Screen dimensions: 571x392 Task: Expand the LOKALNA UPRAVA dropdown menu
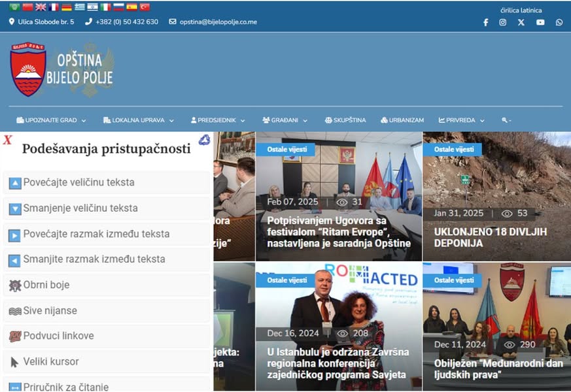pos(139,120)
